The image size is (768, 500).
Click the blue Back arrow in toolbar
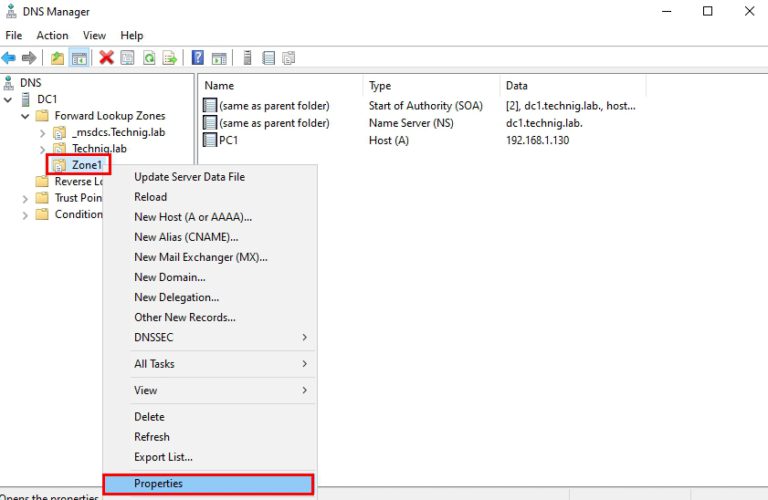[9, 58]
